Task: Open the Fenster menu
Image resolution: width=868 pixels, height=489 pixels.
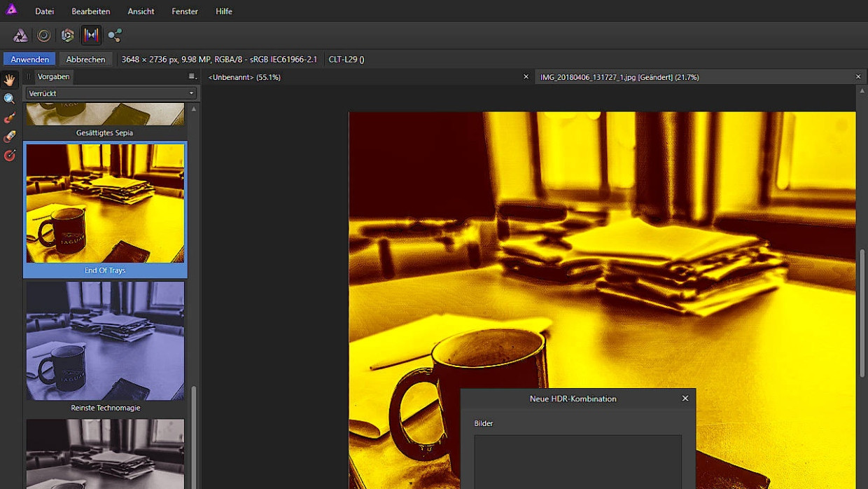Action: coord(185,11)
